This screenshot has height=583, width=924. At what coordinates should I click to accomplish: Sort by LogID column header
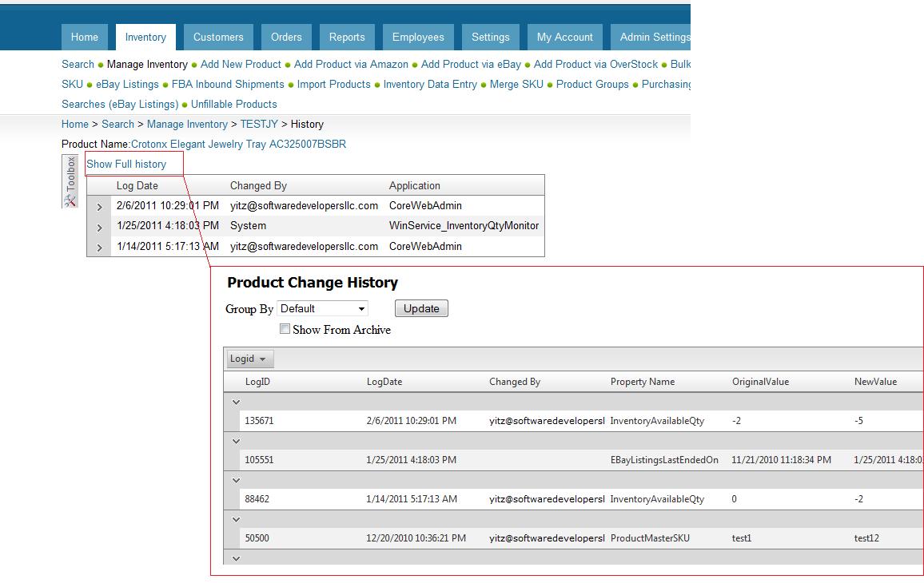[257, 382]
